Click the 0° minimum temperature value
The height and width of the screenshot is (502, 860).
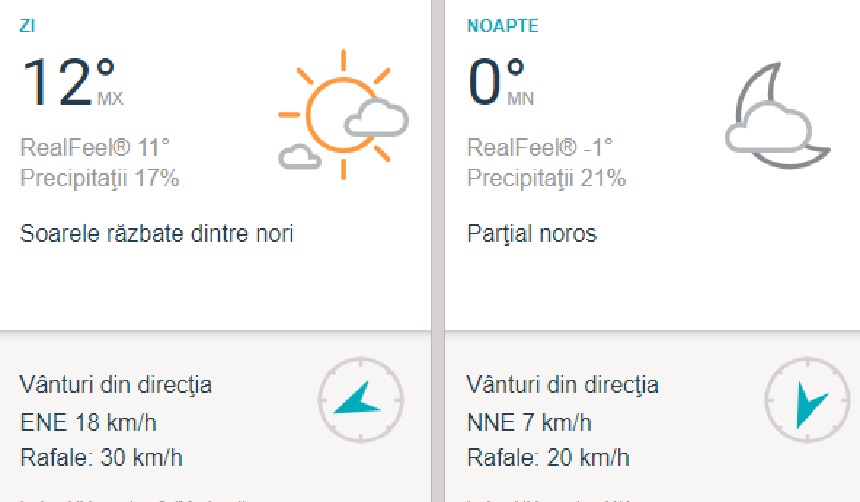[487, 82]
